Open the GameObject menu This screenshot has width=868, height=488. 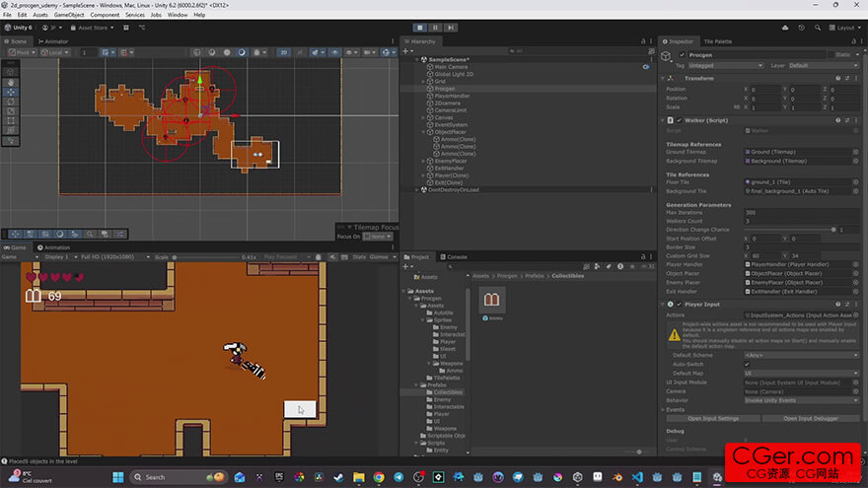pos(69,15)
